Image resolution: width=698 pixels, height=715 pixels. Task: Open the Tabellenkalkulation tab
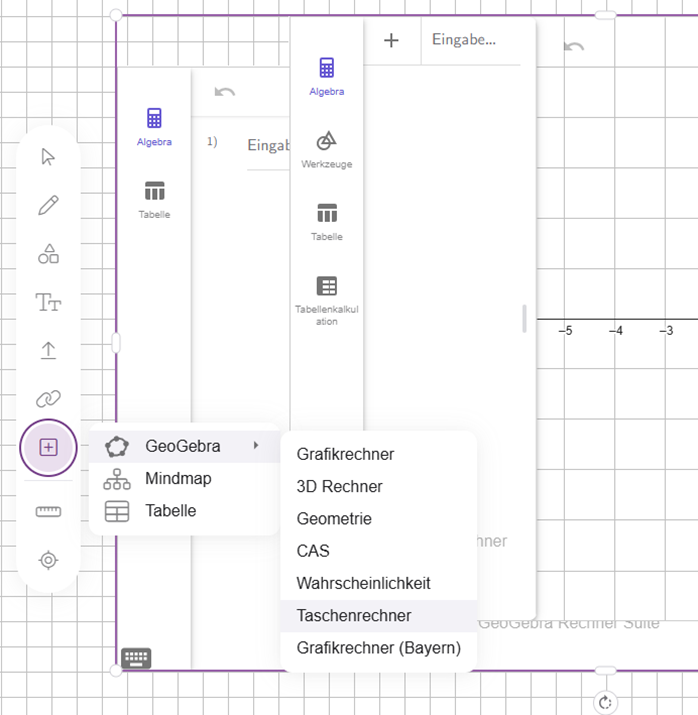click(x=326, y=301)
